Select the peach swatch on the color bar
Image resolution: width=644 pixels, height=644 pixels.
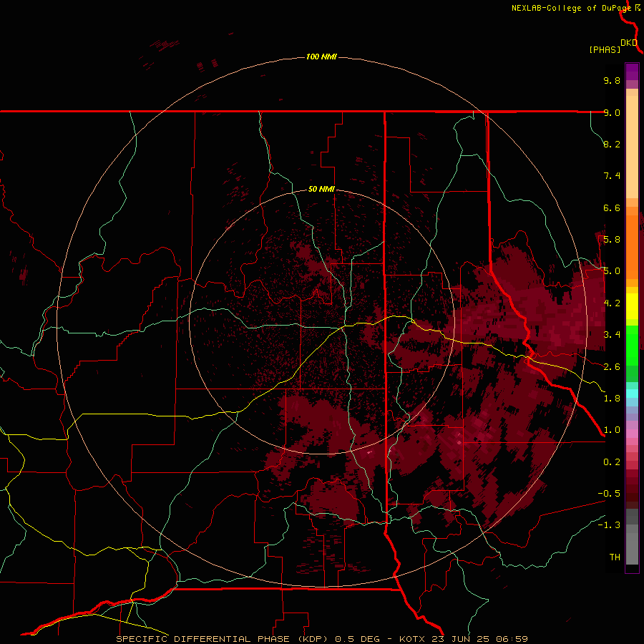pyautogui.click(x=632, y=147)
